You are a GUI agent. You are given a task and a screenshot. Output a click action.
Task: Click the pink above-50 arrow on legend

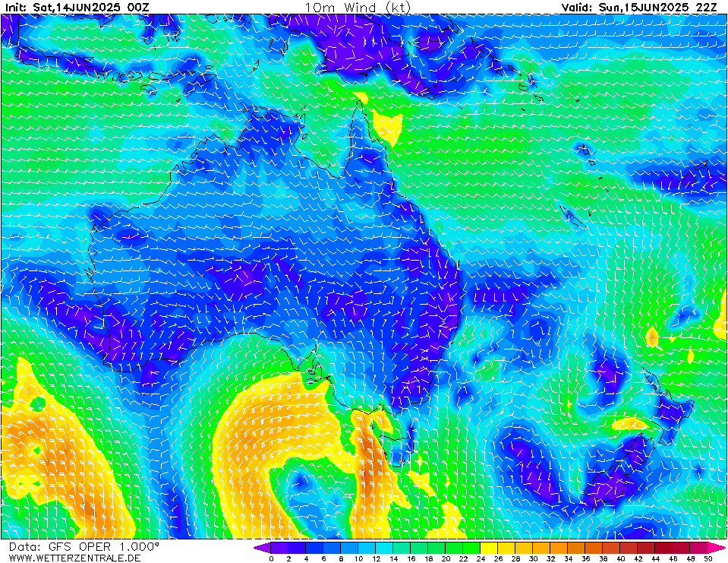(717, 548)
